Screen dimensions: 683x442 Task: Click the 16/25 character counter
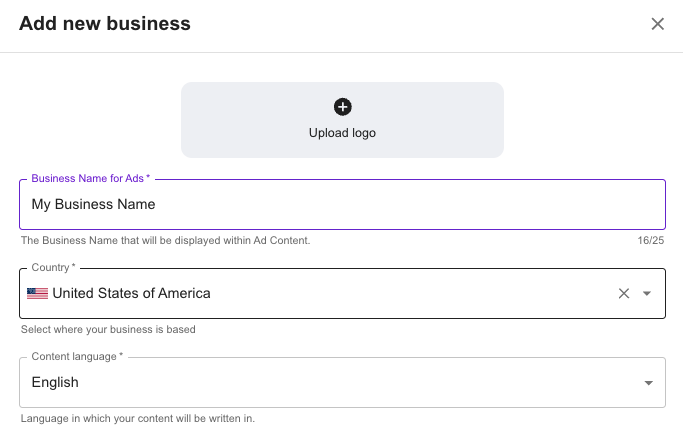[650, 240]
